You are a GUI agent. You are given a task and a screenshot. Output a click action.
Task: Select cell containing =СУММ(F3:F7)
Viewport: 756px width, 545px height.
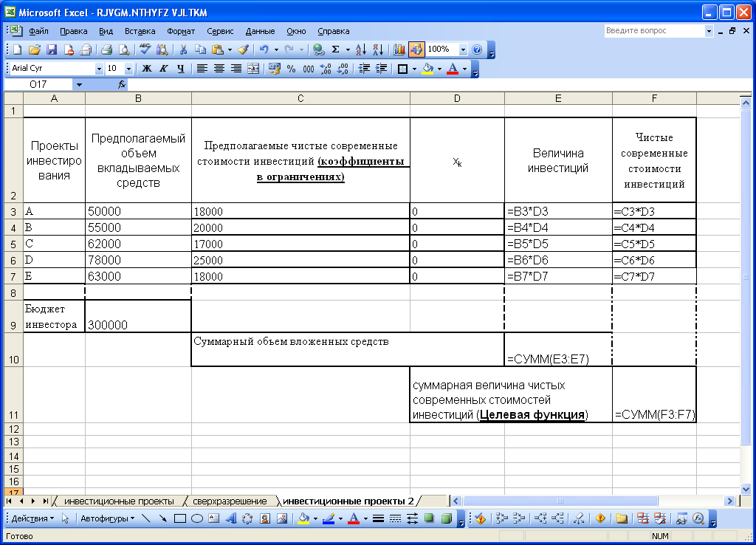pos(654,394)
